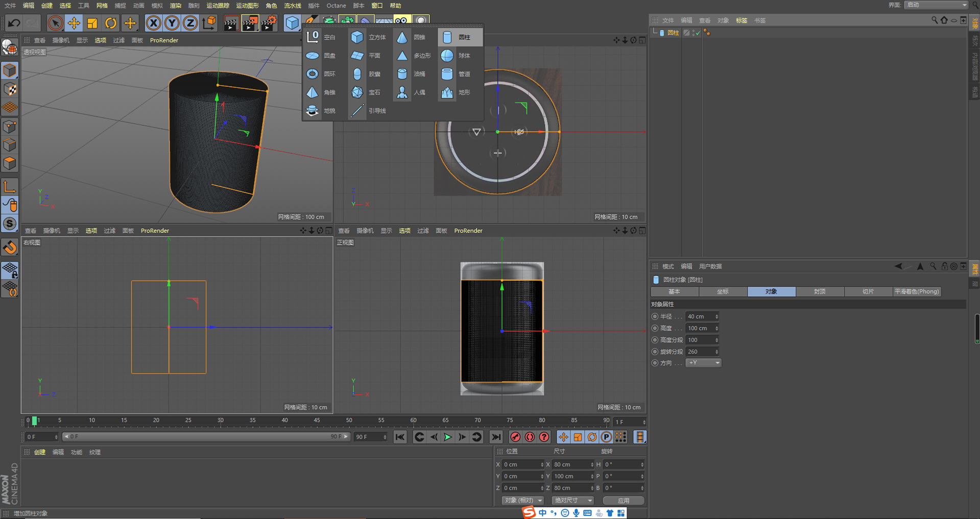Select the Sphere (球体) primitive icon
The width and height of the screenshot is (980, 519).
pyautogui.click(x=447, y=56)
